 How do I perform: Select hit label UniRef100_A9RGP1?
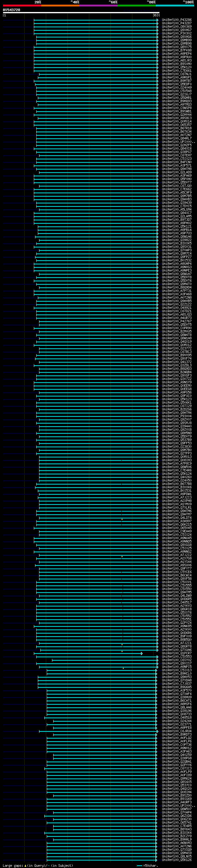pyautogui.click(x=176, y=78)
